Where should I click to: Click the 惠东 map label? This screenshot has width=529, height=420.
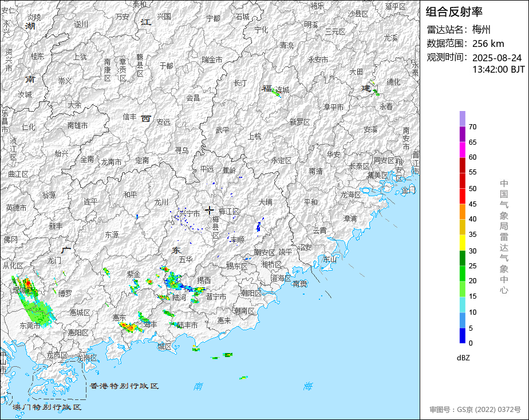click(119, 318)
